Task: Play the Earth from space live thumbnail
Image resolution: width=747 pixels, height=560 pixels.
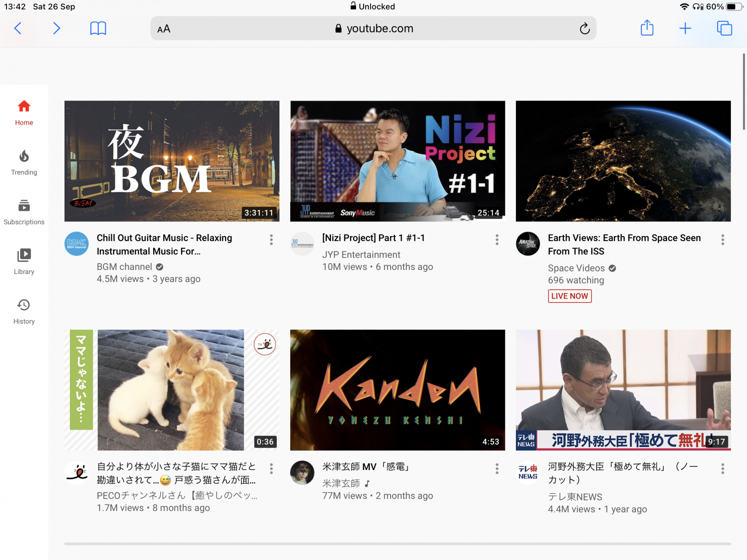Action: (x=623, y=161)
